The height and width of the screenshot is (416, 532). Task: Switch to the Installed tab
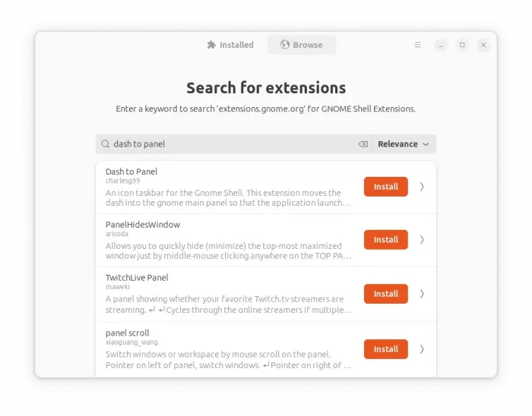coord(230,45)
